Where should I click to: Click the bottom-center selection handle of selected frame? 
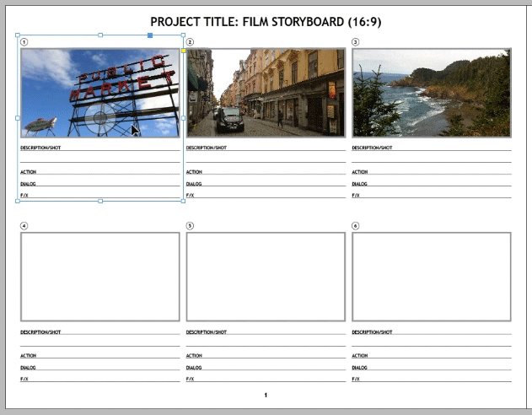pos(100,202)
